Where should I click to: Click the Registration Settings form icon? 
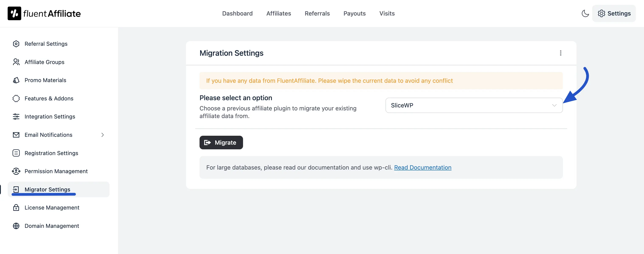point(16,153)
